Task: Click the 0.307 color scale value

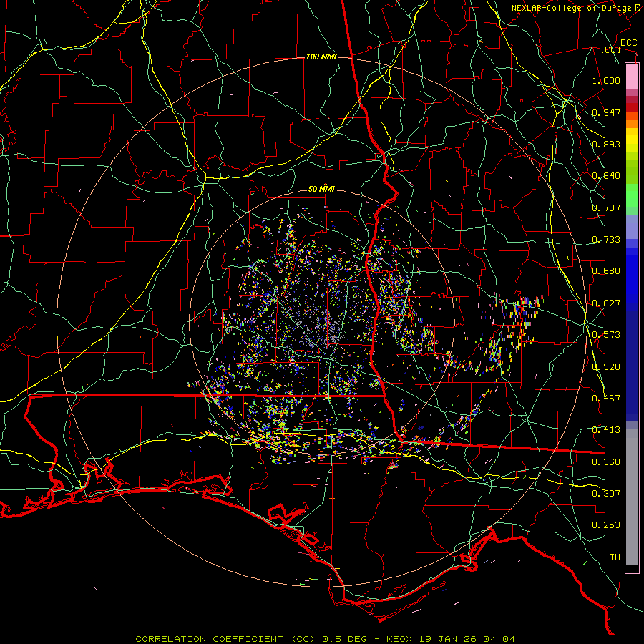Action: pos(606,494)
